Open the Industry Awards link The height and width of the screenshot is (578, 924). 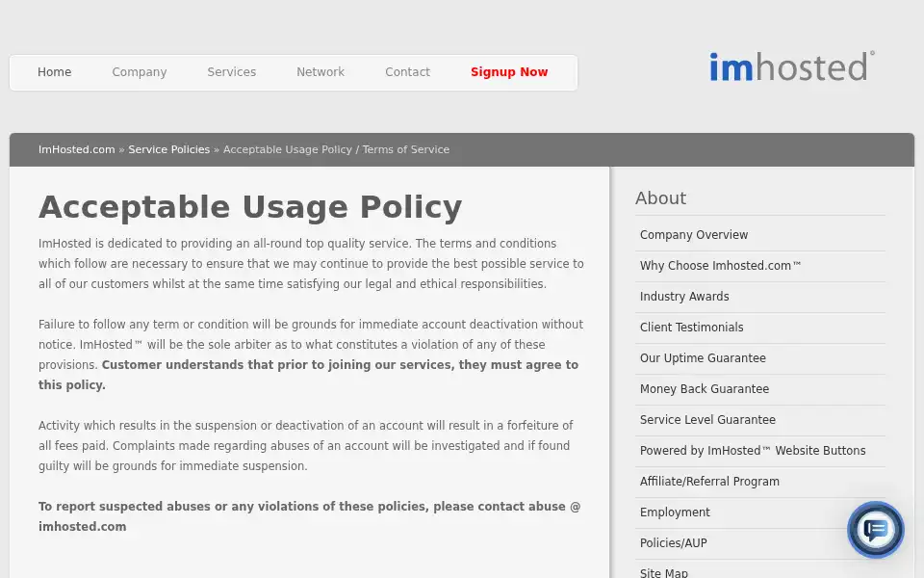click(684, 296)
